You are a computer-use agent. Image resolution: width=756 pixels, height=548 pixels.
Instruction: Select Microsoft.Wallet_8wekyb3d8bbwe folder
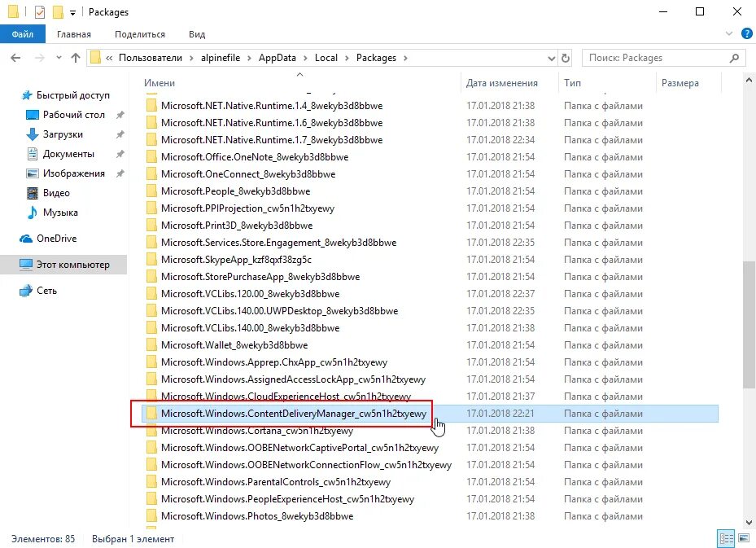[234, 345]
